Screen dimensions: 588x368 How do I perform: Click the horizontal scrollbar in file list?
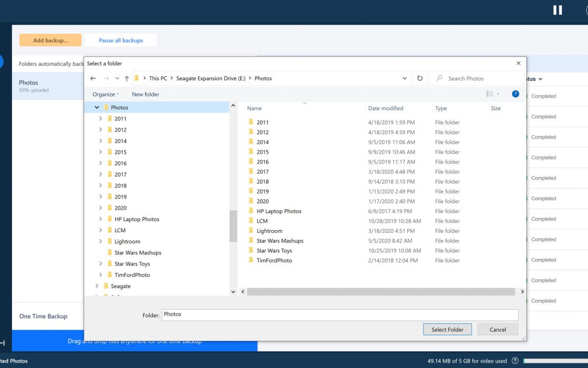coord(380,292)
